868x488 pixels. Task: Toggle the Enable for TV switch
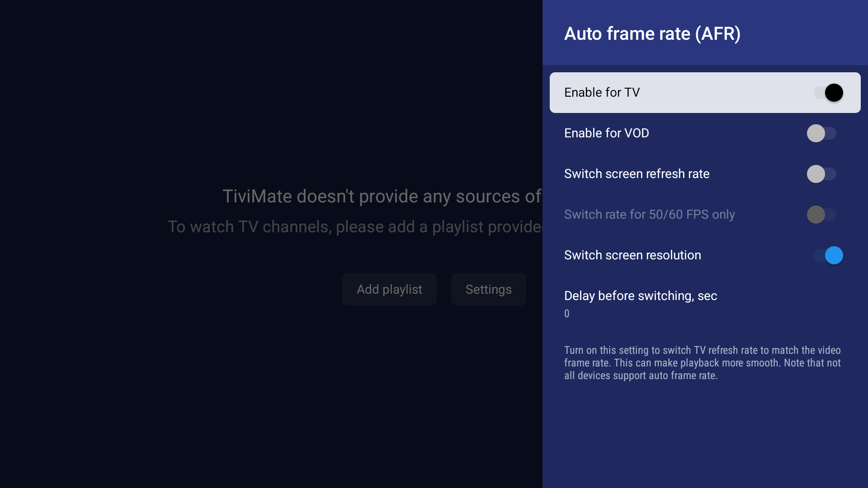828,93
